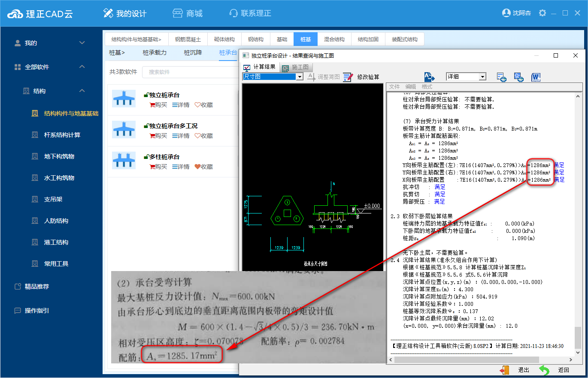This screenshot has height=378, width=588.
Task: Open 联系理正 contact page
Action: coord(250,13)
